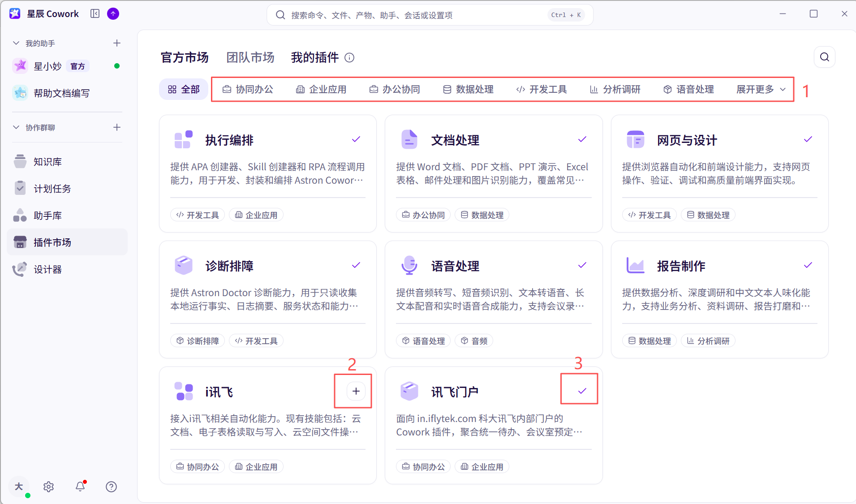Focus the top command search box

point(430,15)
